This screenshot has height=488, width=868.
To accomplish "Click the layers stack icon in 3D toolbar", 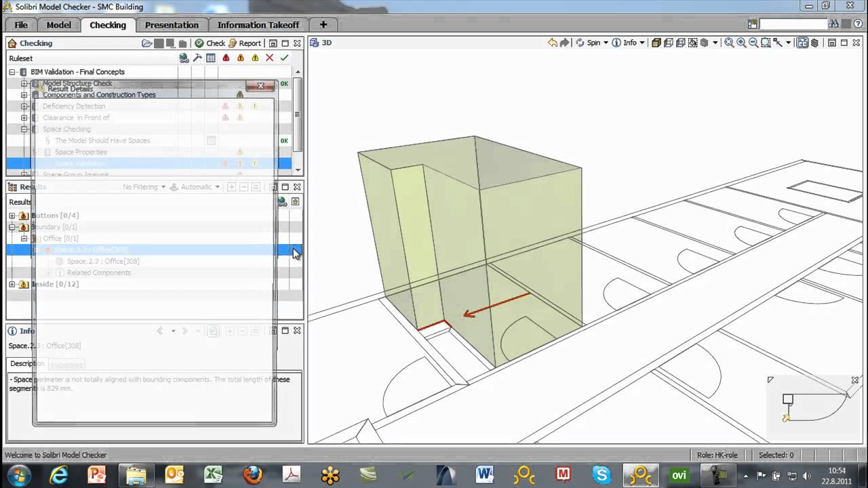I will coord(814,43).
